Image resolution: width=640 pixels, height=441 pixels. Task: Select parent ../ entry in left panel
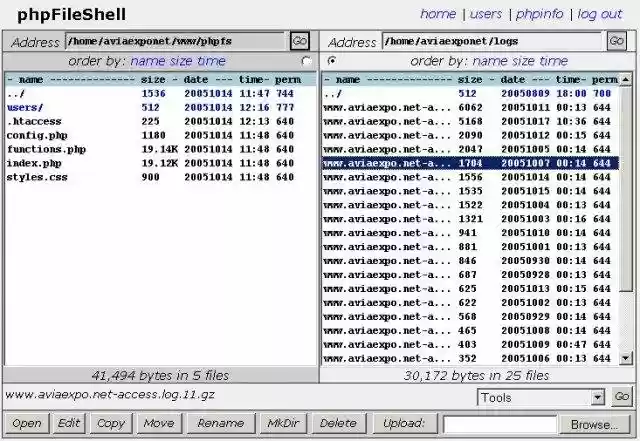(x=160, y=94)
